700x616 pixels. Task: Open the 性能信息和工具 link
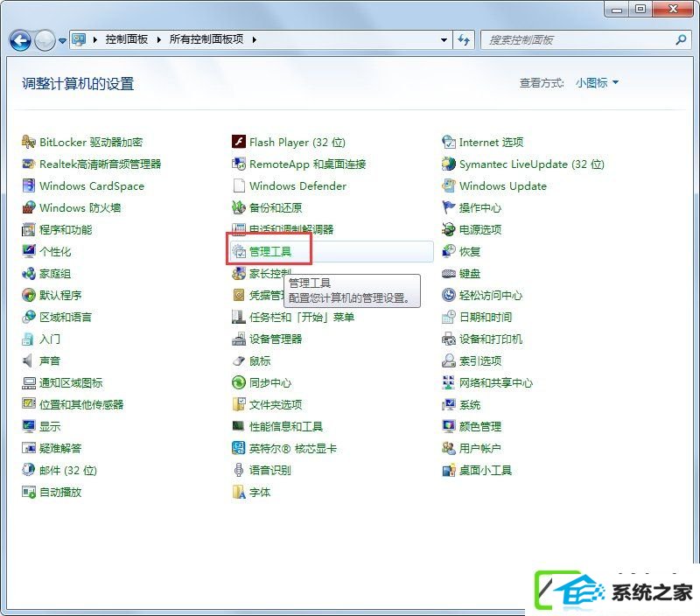coord(286,426)
